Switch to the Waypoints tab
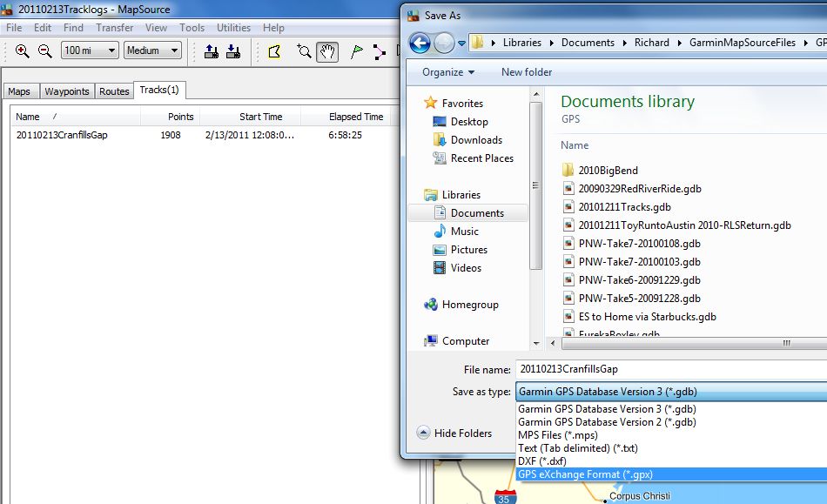Viewport: 827px width, 504px height. tap(67, 91)
